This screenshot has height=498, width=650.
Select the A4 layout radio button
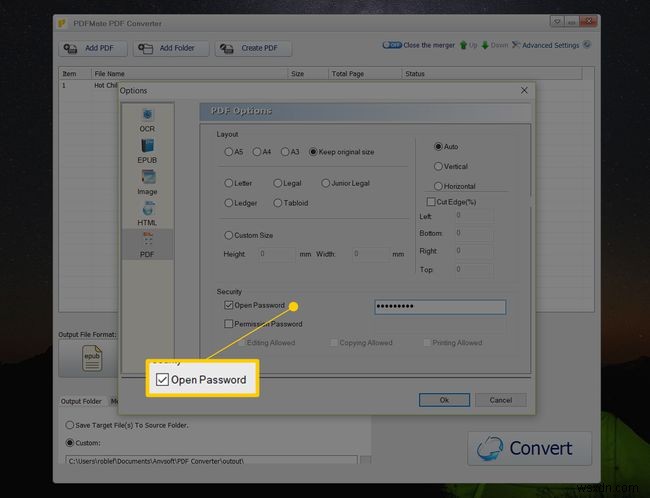pyautogui.click(x=257, y=152)
